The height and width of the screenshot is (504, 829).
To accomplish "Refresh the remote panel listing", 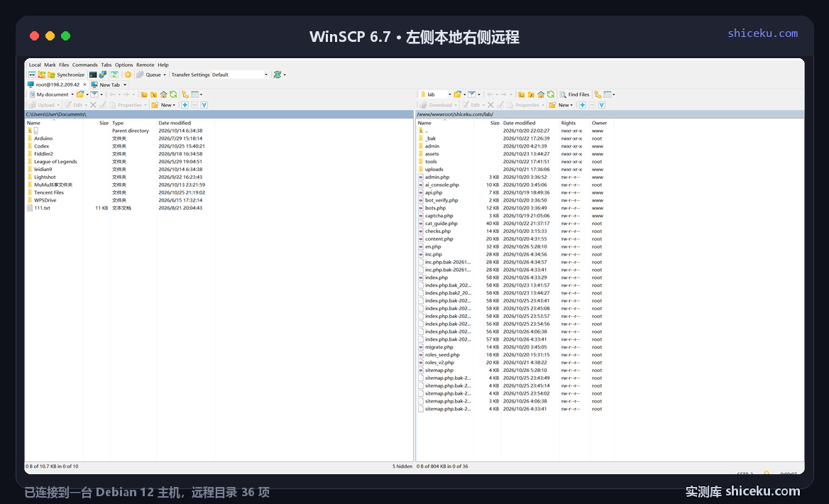I will point(550,94).
